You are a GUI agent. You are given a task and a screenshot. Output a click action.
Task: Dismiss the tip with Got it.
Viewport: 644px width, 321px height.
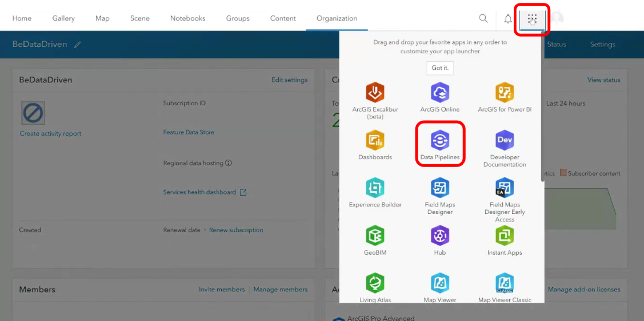tap(440, 68)
